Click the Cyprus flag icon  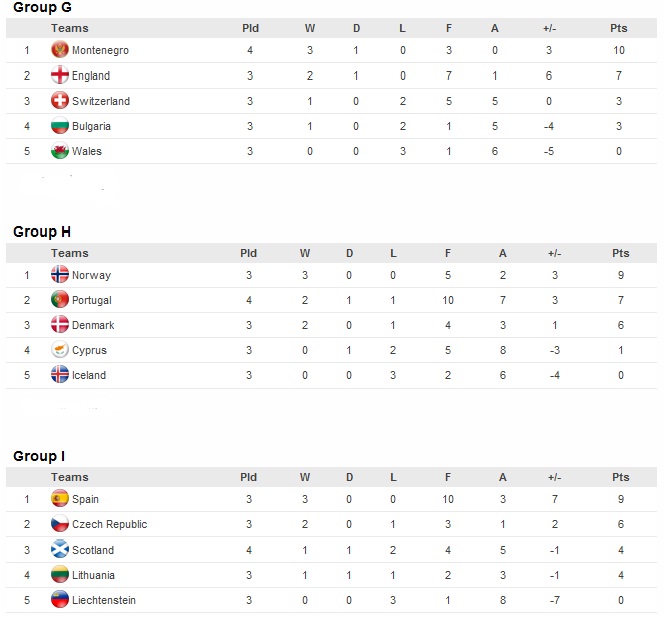point(60,349)
